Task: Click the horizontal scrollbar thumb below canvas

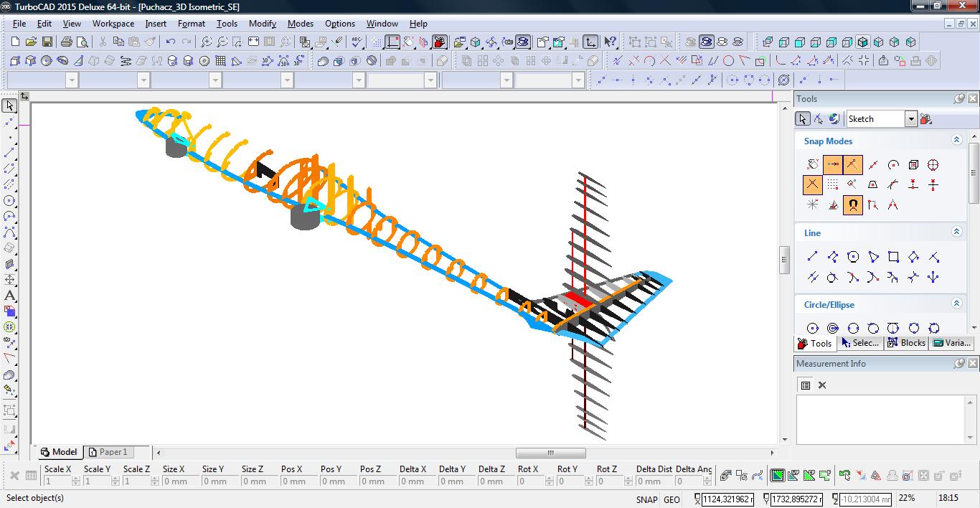Action: 550,453
